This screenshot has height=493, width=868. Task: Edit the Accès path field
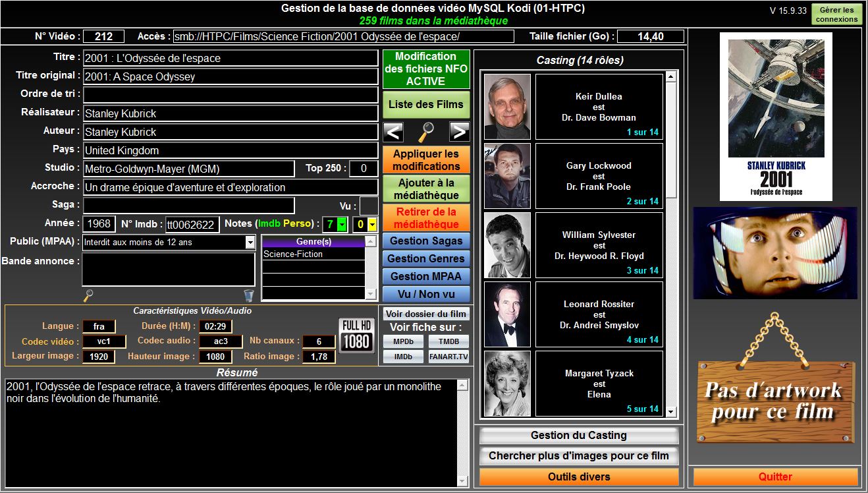[343, 36]
